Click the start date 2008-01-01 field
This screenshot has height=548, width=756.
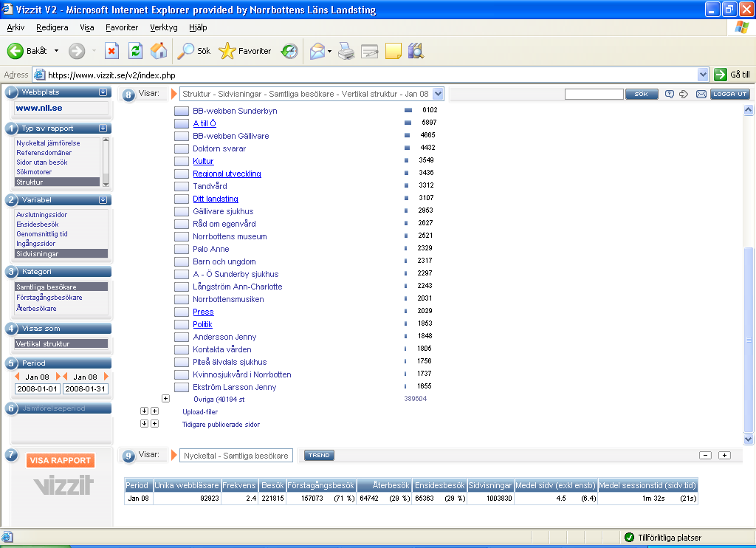coord(38,388)
